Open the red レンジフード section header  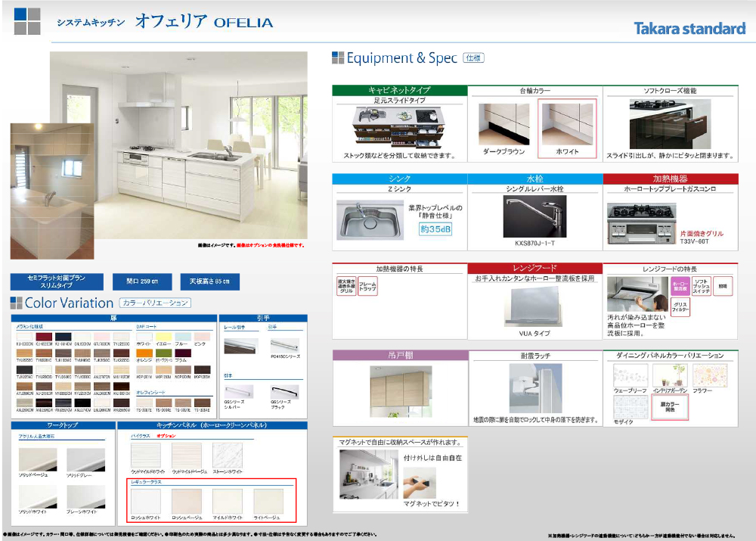535,268
